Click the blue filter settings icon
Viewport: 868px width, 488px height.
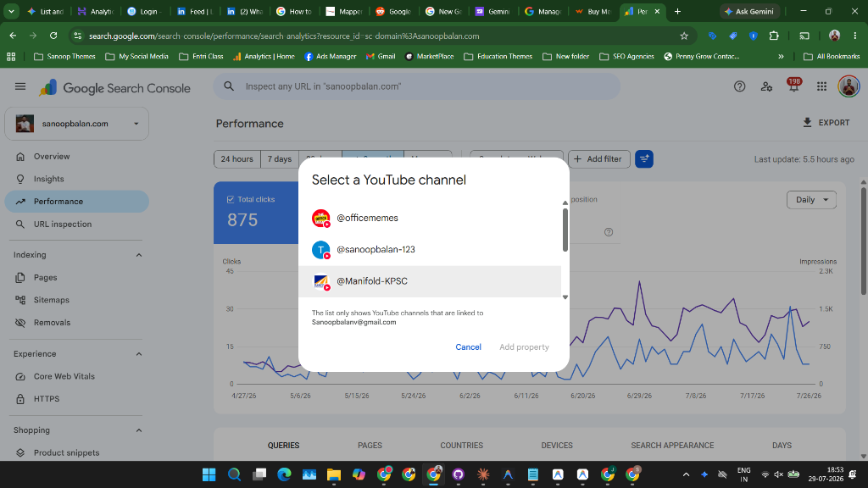coord(644,158)
